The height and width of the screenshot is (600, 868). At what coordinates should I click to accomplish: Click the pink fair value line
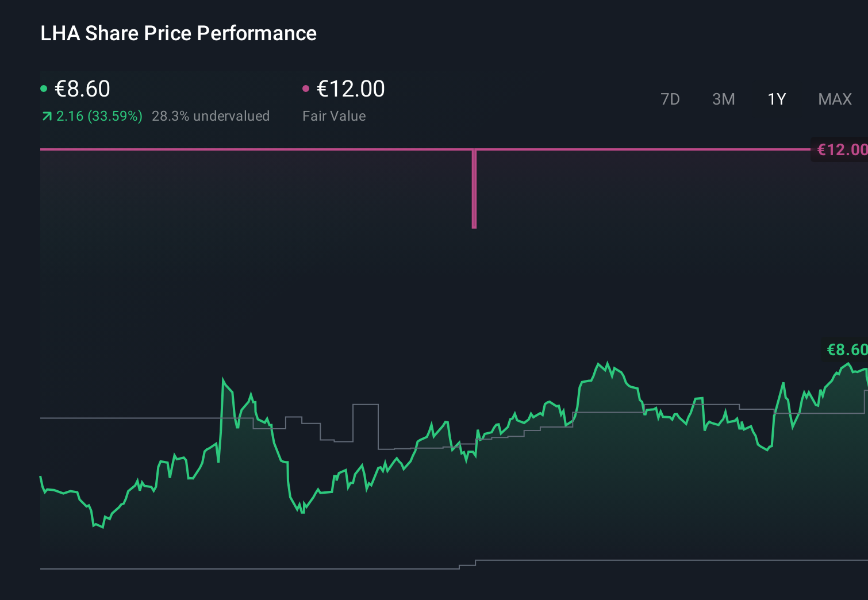[230, 149]
